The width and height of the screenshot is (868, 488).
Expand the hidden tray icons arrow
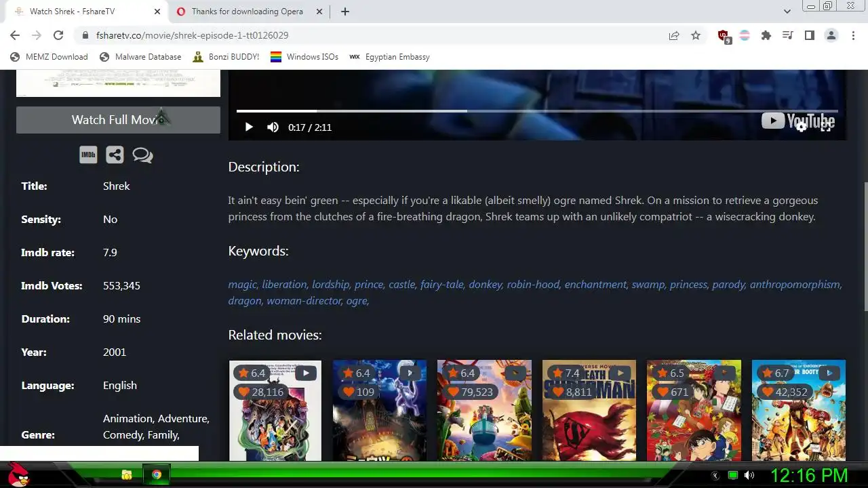click(715, 476)
